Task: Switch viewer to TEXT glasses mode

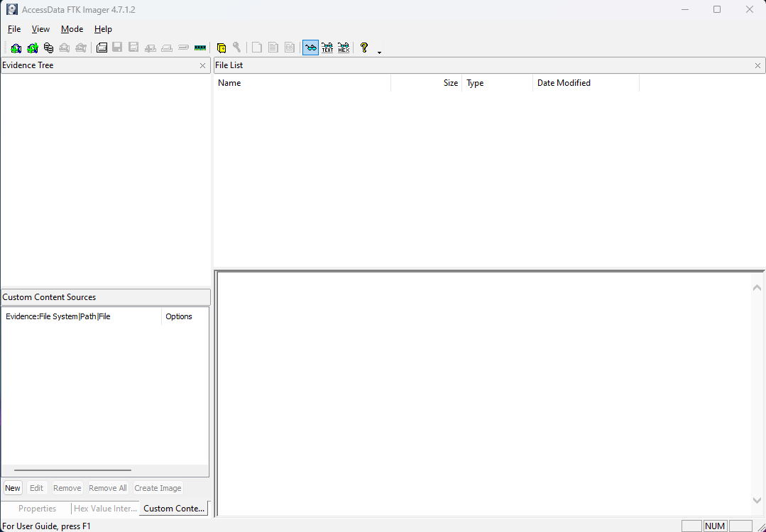Action: tap(327, 48)
